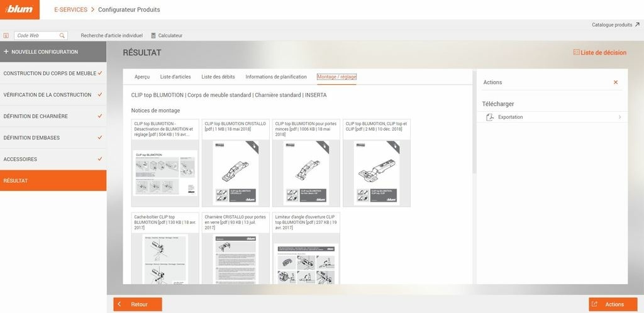Click checkmark next to Vérification de la construction

[x=100, y=94]
